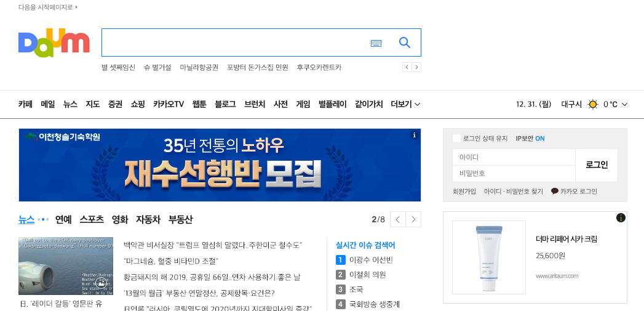Expand the weather dropdown chevron
This screenshot has width=644, height=311.
point(625,105)
